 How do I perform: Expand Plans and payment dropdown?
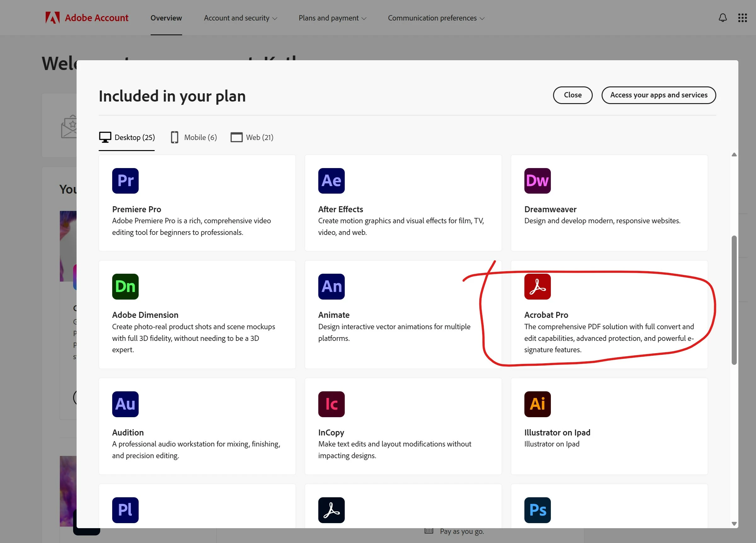click(x=332, y=18)
